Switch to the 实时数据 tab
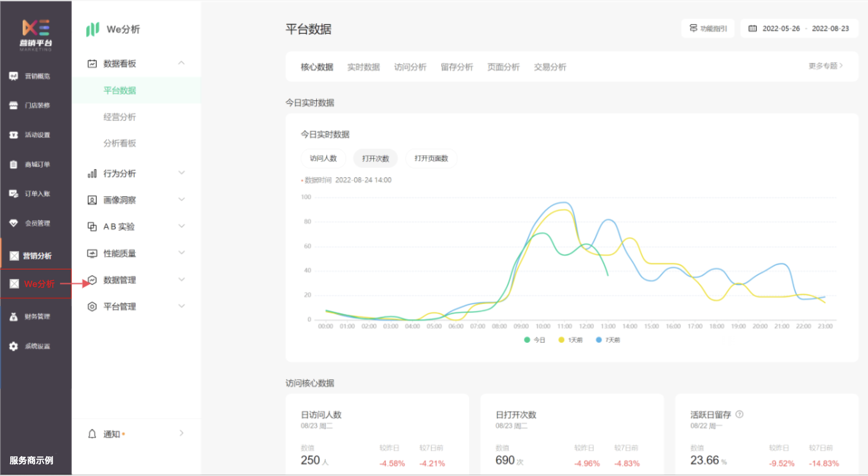Viewport: 868px width, 476px height. (363, 67)
